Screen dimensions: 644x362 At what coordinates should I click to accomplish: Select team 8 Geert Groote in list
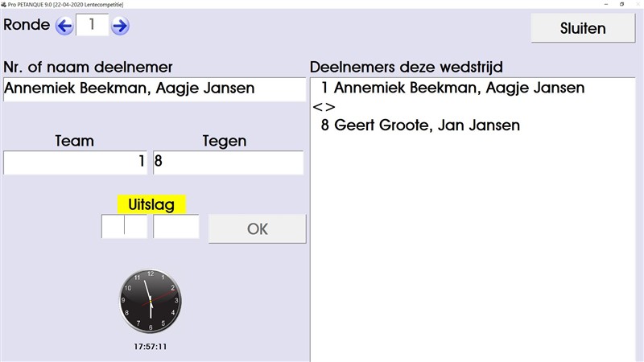[419, 125]
